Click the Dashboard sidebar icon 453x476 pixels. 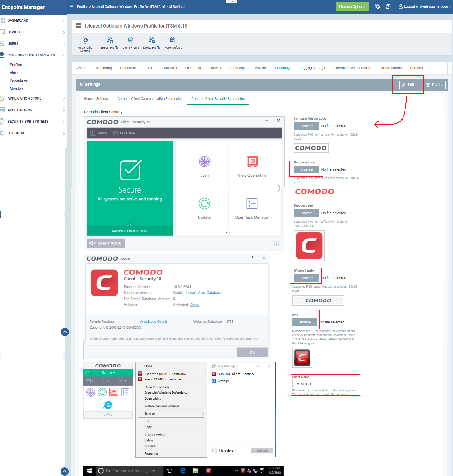[2, 21]
